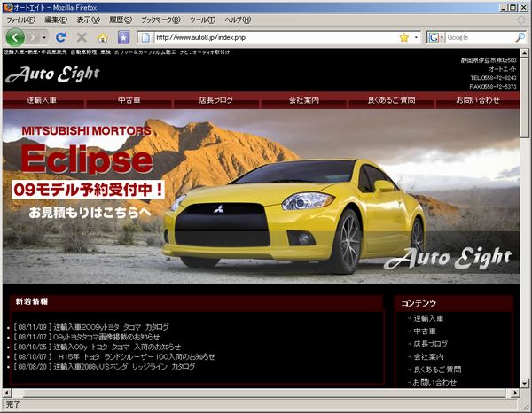Viewport: 532px width, 413px height.
Task: Select お問い合わせ in the red navigation bar
Action: click(x=478, y=100)
